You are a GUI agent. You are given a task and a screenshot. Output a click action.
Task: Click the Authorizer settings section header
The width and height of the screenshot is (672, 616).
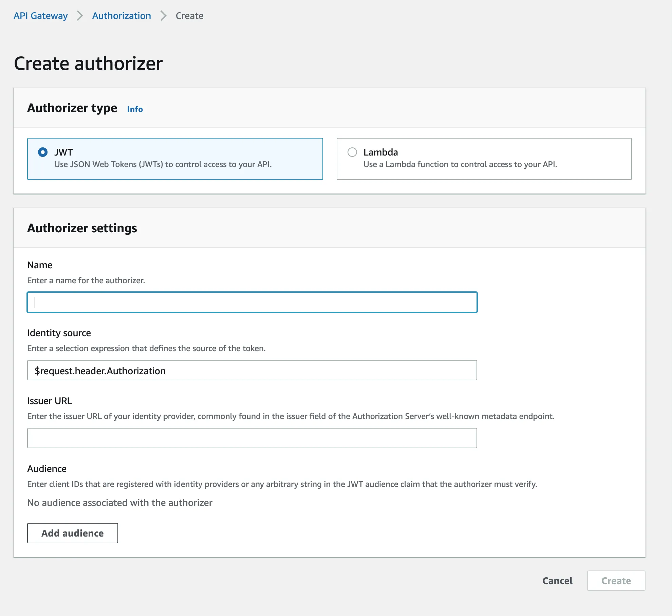[x=82, y=228]
